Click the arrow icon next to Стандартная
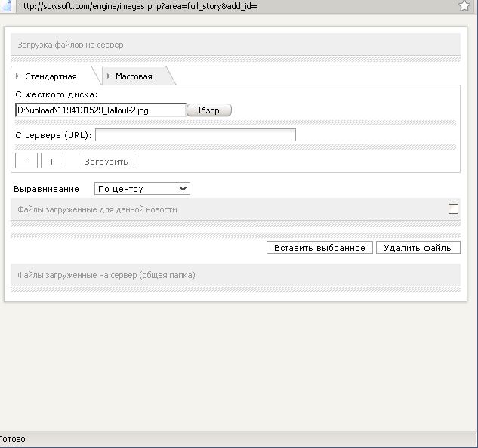The image size is (478, 448). click(17, 76)
